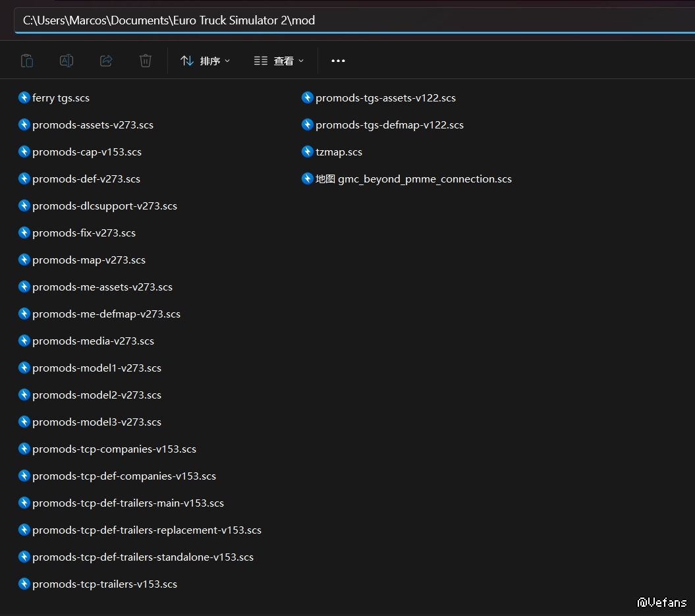
Task: Select the ferry tgs.scs file icon
Action: click(24, 98)
